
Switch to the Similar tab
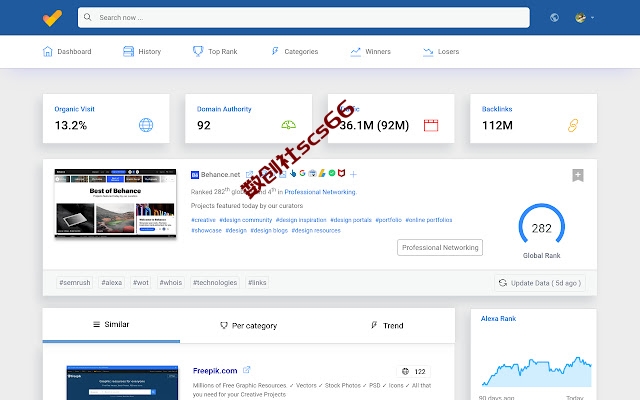pyautogui.click(x=111, y=325)
